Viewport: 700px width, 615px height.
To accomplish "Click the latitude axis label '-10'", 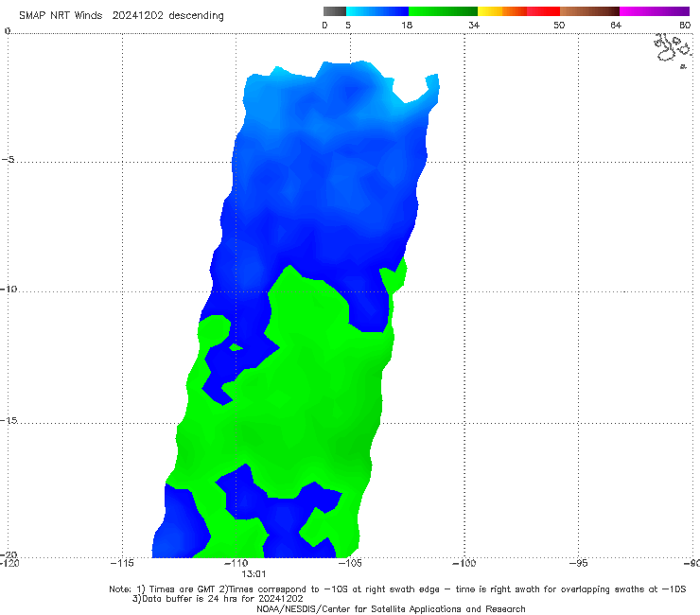I will pyautogui.click(x=9, y=289).
